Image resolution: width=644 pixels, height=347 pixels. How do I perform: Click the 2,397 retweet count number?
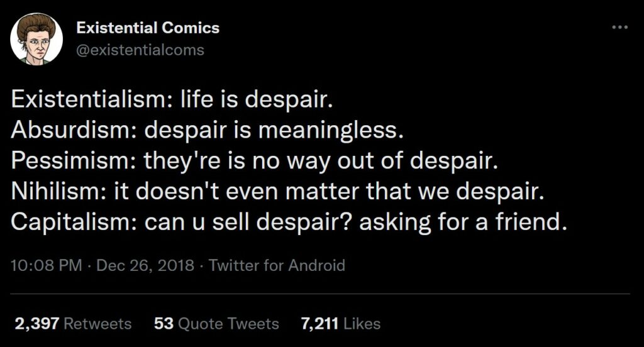[x=37, y=324]
